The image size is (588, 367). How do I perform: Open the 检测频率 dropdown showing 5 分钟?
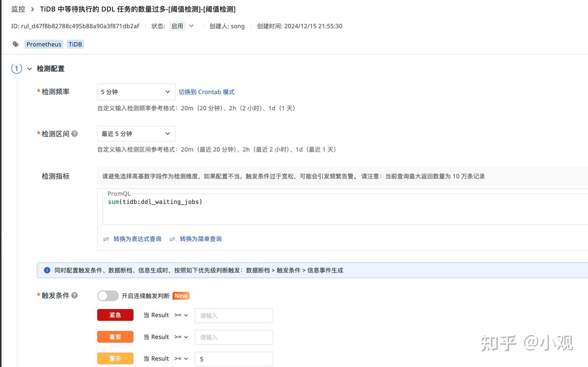point(136,92)
